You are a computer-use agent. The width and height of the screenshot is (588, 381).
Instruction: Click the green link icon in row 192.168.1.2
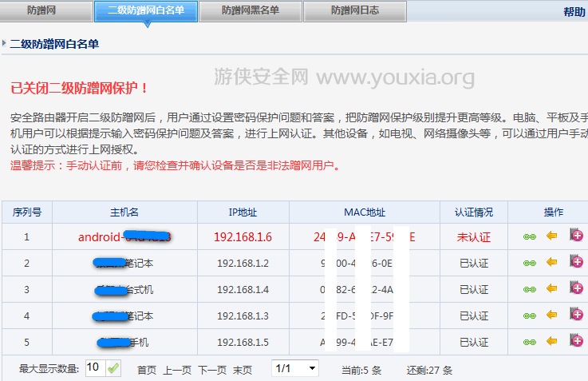530,263
